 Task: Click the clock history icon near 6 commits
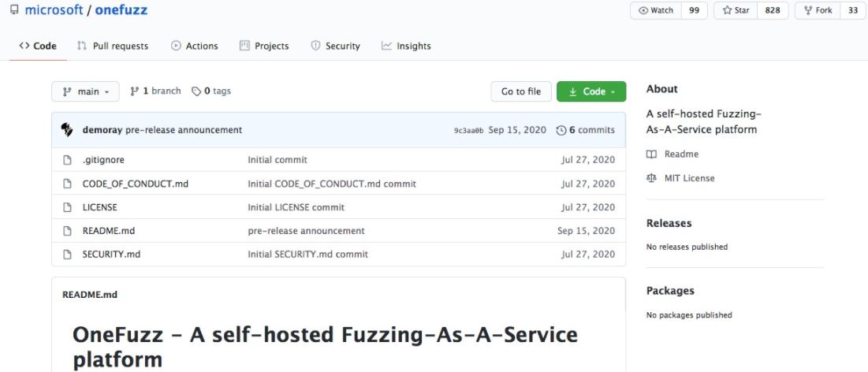[x=561, y=131]
